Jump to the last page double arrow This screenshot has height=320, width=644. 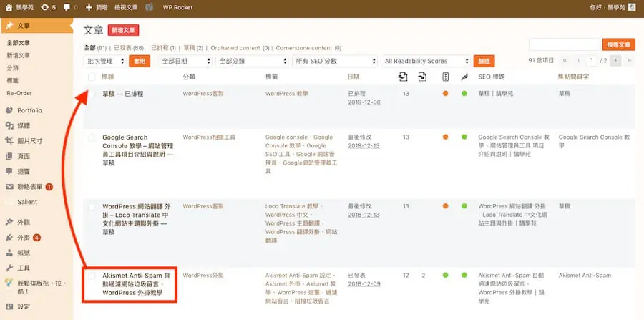[x=629, y=60]
